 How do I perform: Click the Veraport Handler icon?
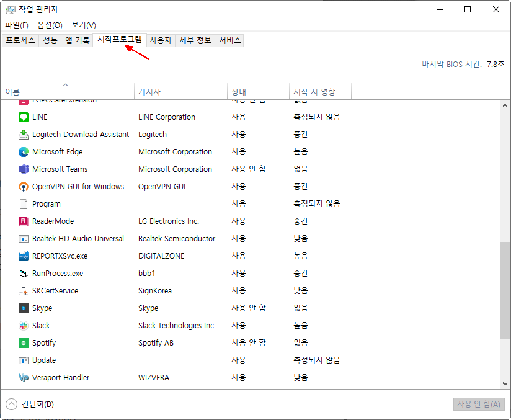(x=24, y=378)
